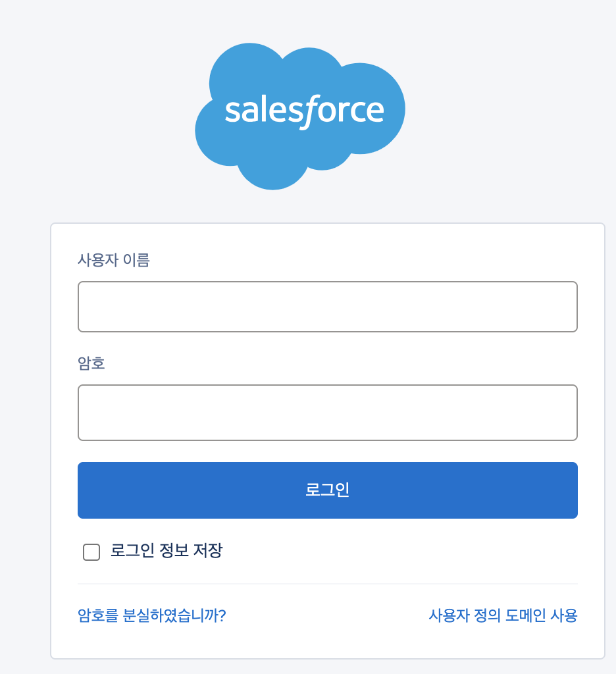Toggle the remember login credentials option
Image resolution: width=616 pixels, height=674 pixels.
(91, 552)
